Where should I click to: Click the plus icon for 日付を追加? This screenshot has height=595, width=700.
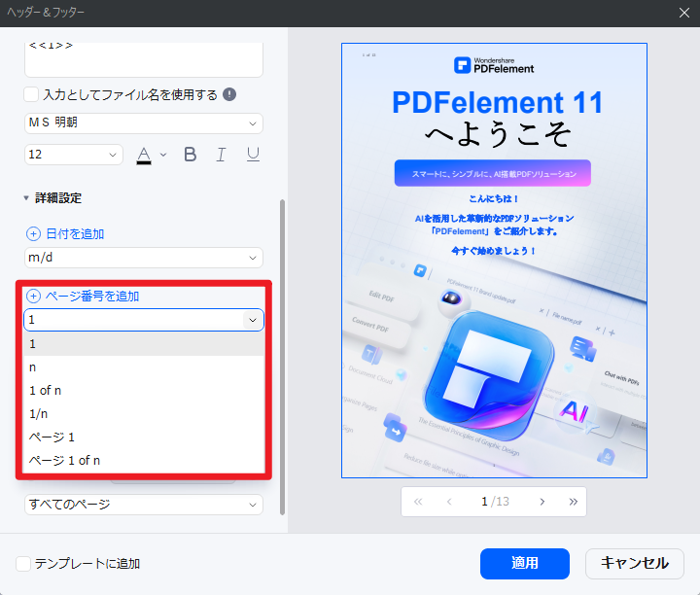(x=33, y=234)
